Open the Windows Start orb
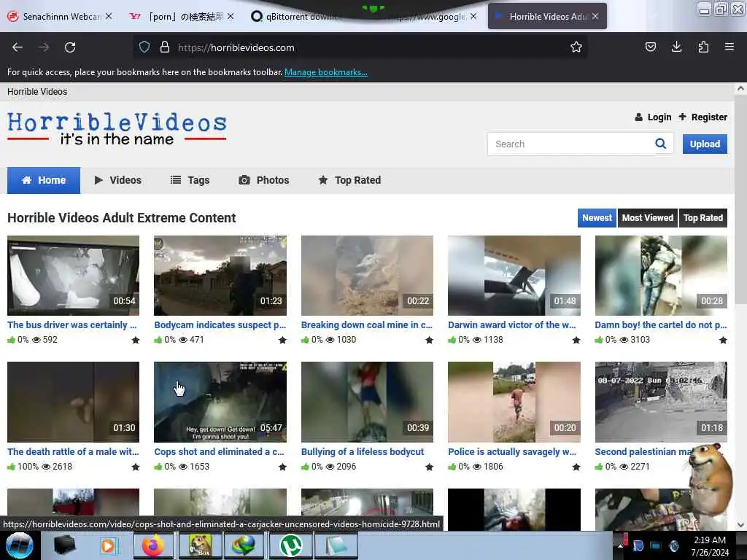 click(19, 545)
